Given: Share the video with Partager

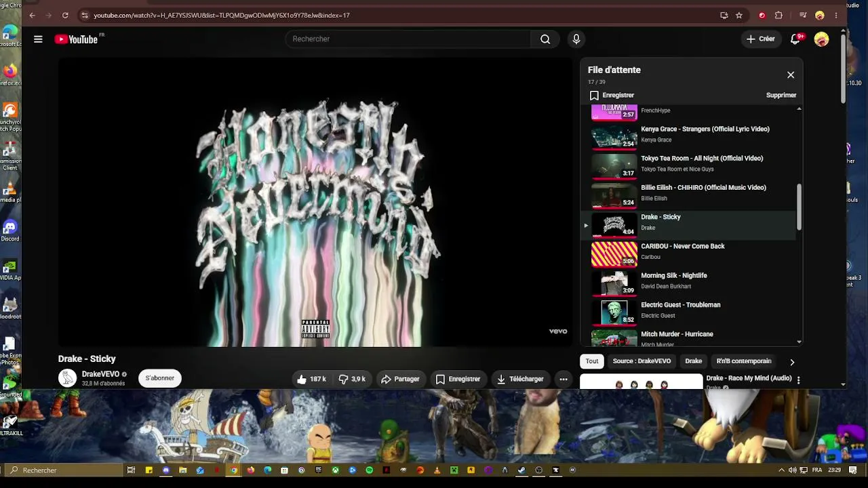Looking at the screenshot, I should click(400, 379).
